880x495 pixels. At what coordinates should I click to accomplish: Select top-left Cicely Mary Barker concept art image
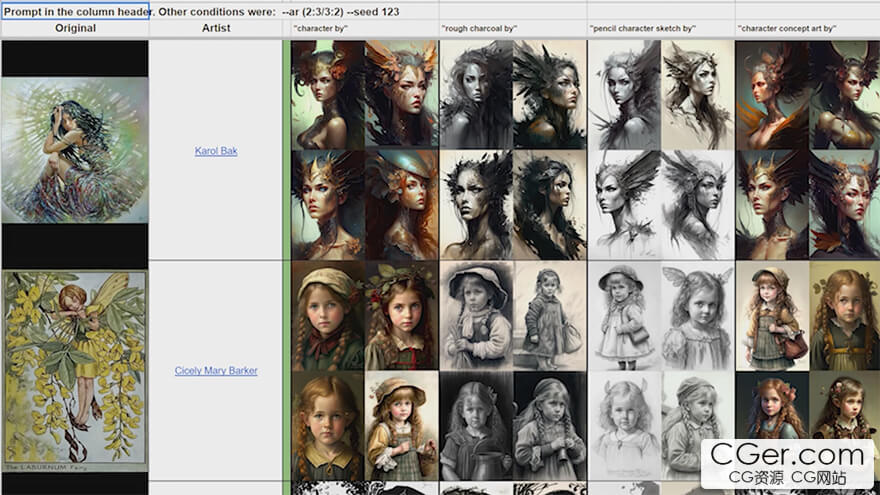tap(771, 316)
